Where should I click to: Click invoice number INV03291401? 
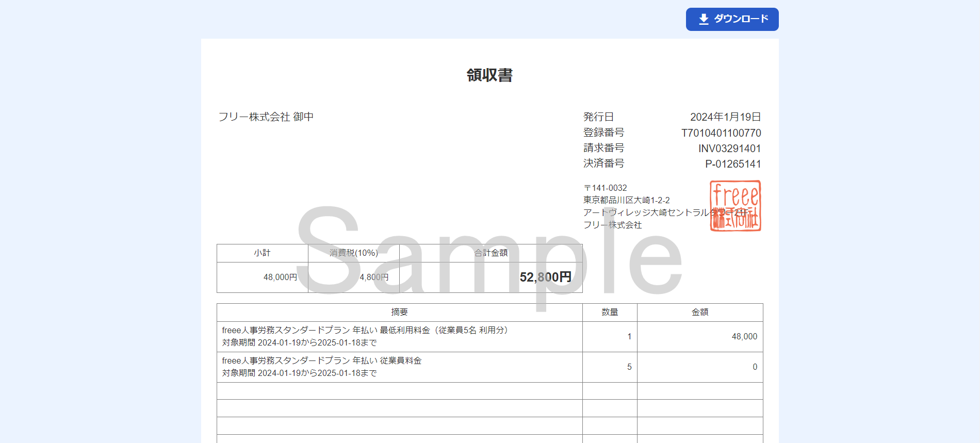729,149
